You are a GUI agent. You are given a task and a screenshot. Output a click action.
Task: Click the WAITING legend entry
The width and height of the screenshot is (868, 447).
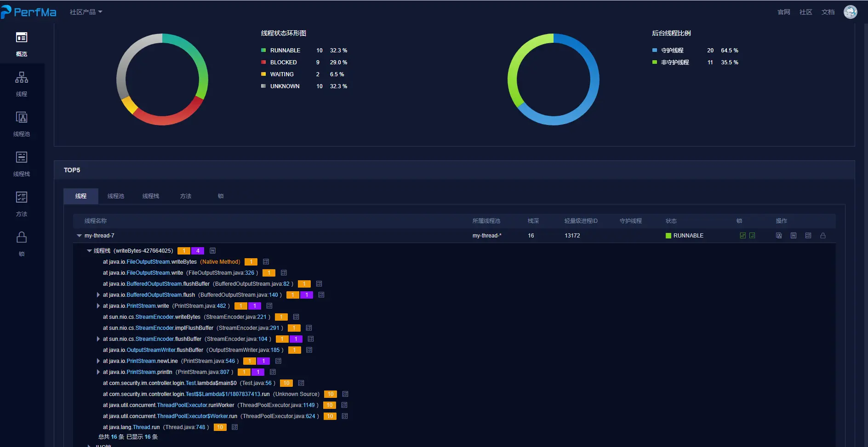(303, 74)
